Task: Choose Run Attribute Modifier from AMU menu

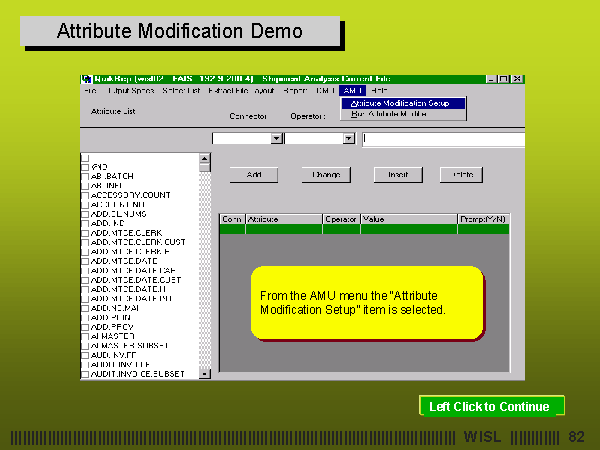Action: click(x=401, y=114)
